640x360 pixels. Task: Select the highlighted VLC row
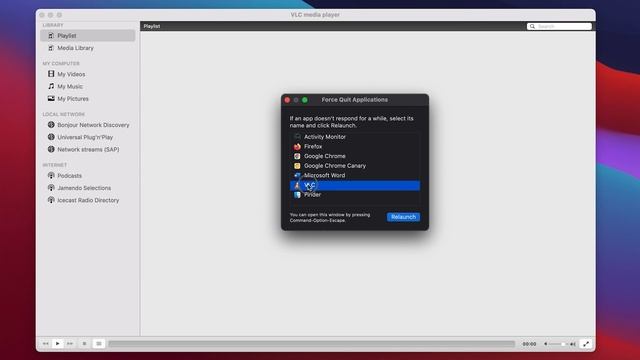point(355,185)
